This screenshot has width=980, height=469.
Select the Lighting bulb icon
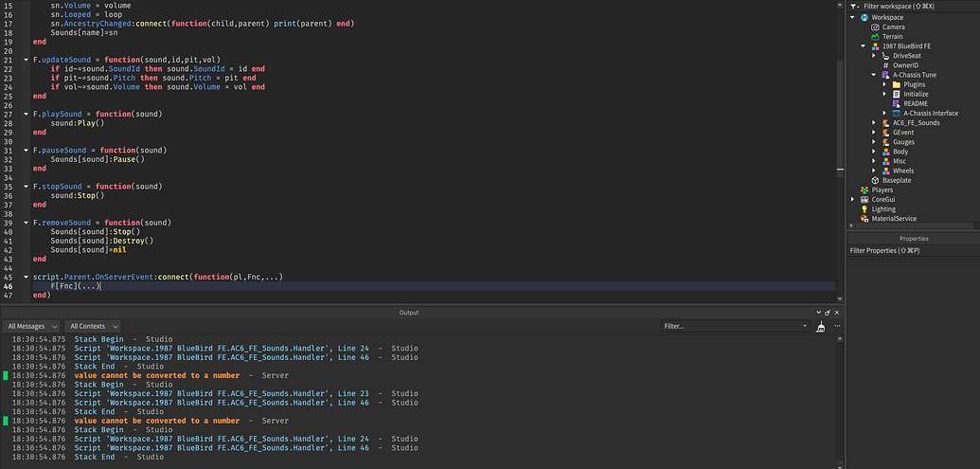click(864, 208)
